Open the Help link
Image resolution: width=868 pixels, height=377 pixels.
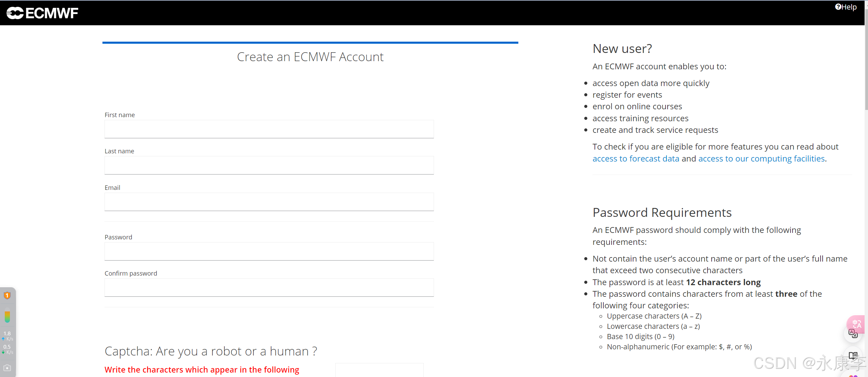point(846,7)
